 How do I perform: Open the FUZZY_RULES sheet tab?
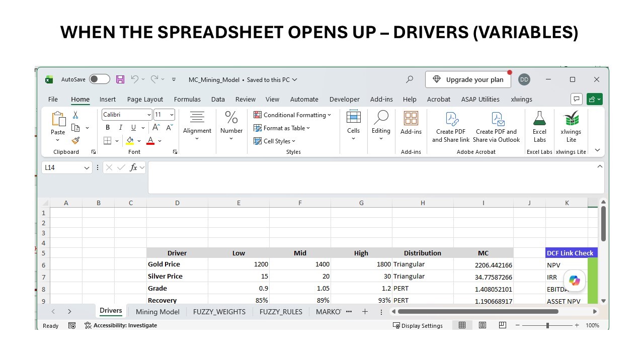(x=281, y=312)
